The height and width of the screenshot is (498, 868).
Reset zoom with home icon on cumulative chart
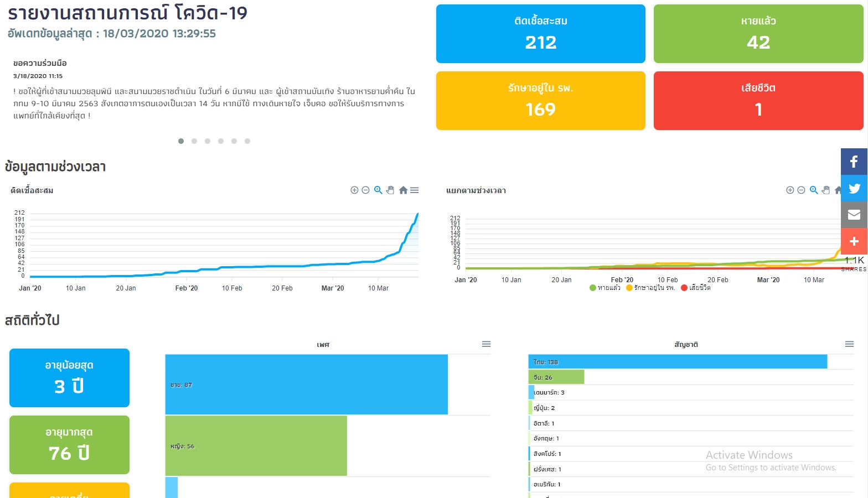click(403, 190)
